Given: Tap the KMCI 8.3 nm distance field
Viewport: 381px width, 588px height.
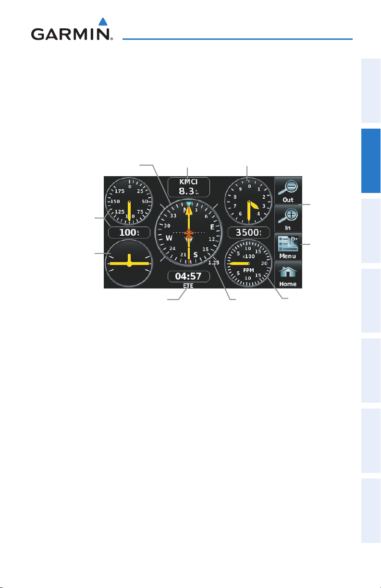Looking at the screenshot, I should 189,187.
